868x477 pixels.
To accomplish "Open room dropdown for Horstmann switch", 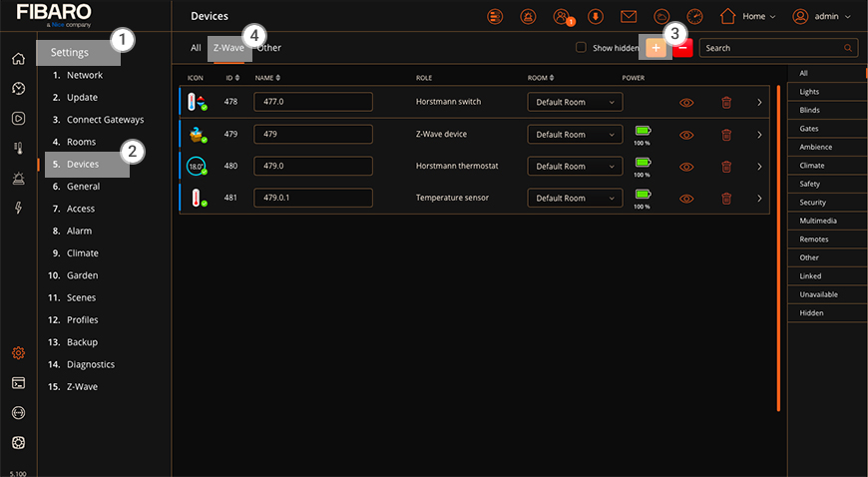I will coord(575,102).
